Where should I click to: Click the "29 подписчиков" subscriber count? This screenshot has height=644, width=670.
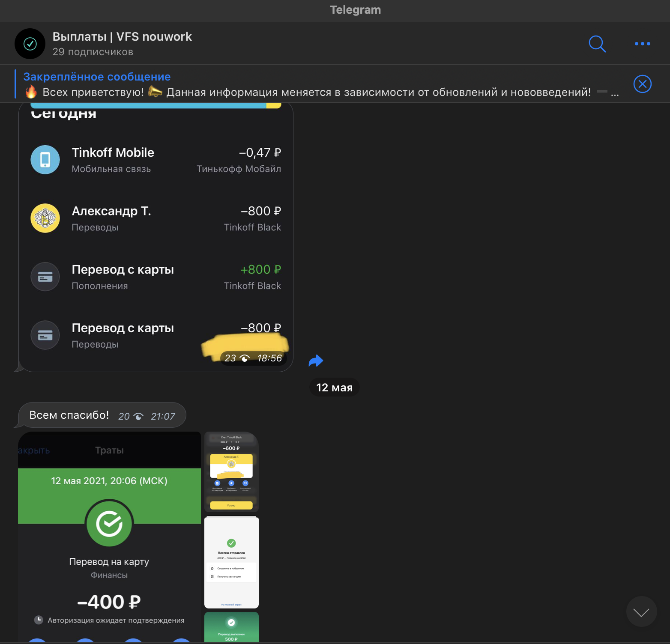coord(93,52)
